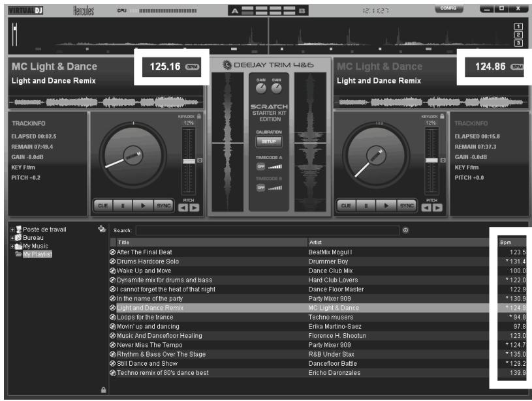Focus the Search input field
This screenshot has height=401, width=532.
click(x=268, y=231)
